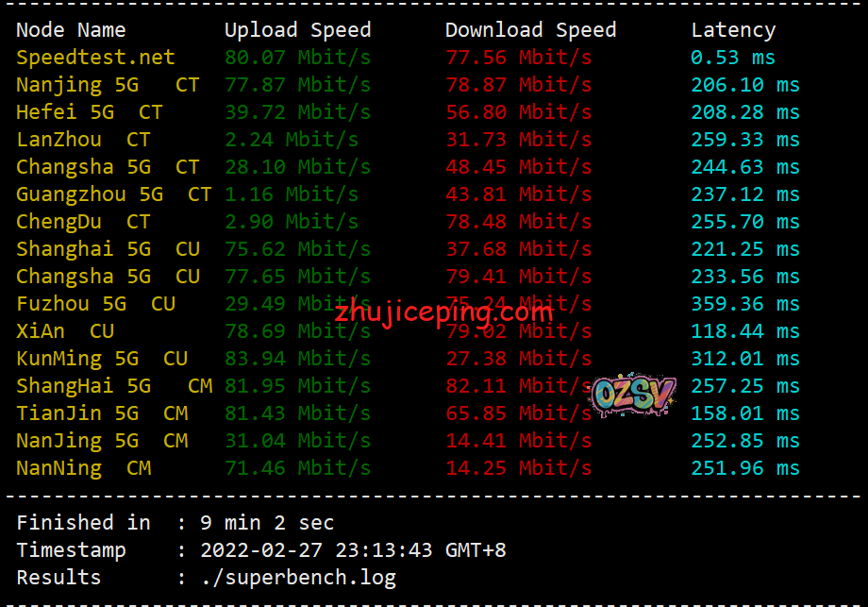The width and height of the screenshot is (868, 607).
Task: Click the 359.36 ms latency value
Action: (x=745, y=304)
